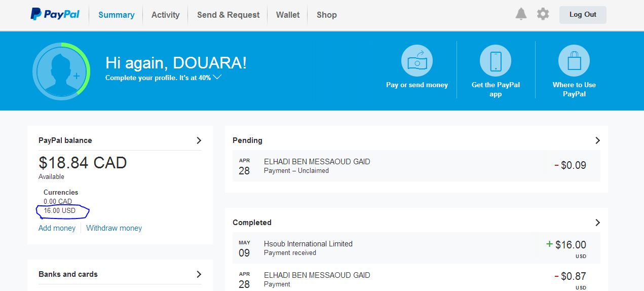
Task: Click the Where to Use PayPal bag icon
Action: [x=574, y=60]
